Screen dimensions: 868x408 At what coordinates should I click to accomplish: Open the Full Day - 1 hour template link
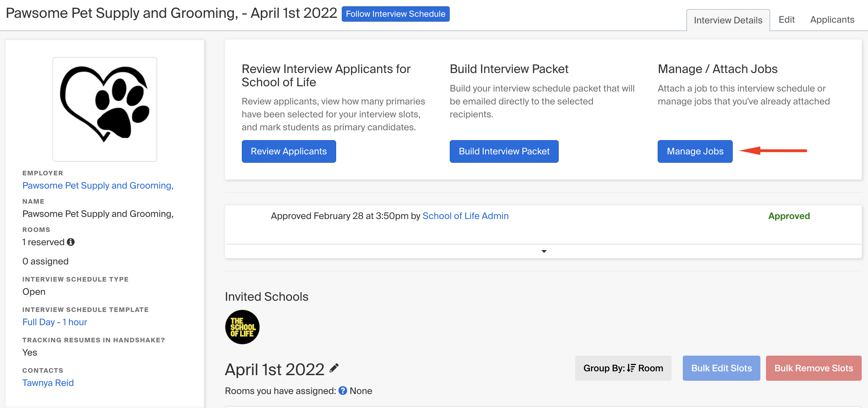[55, 322]
